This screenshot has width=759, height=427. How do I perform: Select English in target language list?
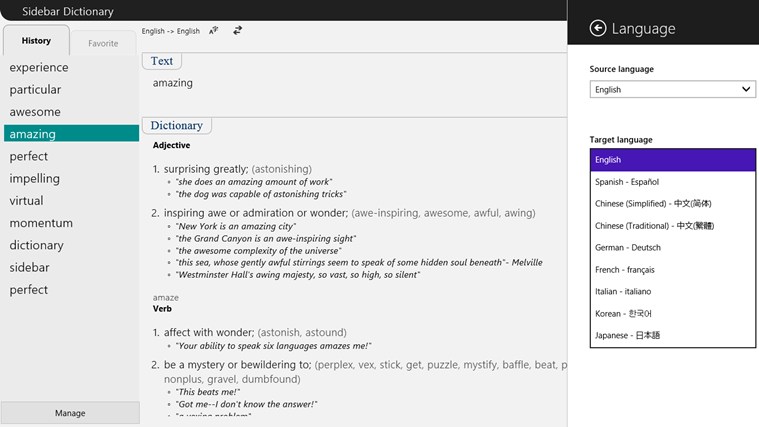pyautogui.click(x=672, y=160)
